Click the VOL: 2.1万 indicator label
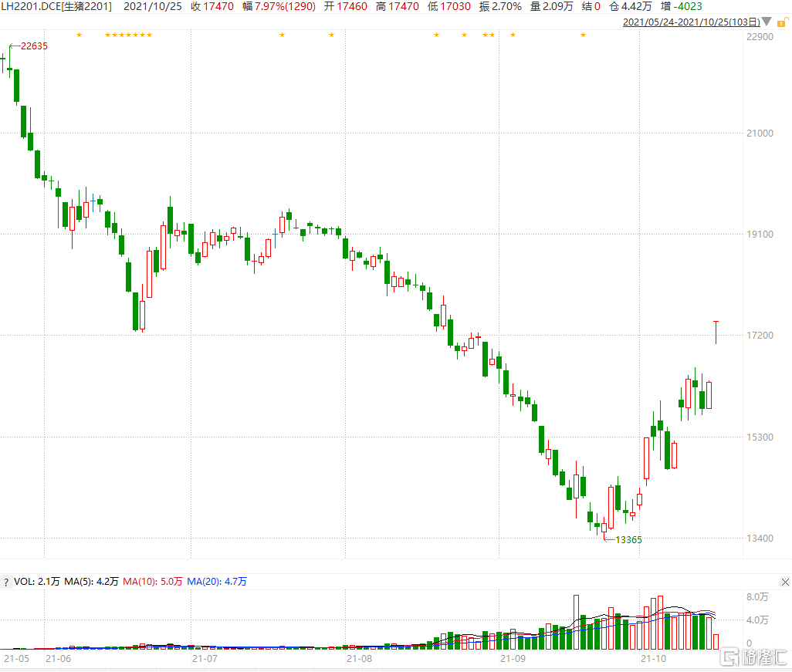The width and height of the screenshot is (792, 672). pyautogui.click(x=36, y=582)
